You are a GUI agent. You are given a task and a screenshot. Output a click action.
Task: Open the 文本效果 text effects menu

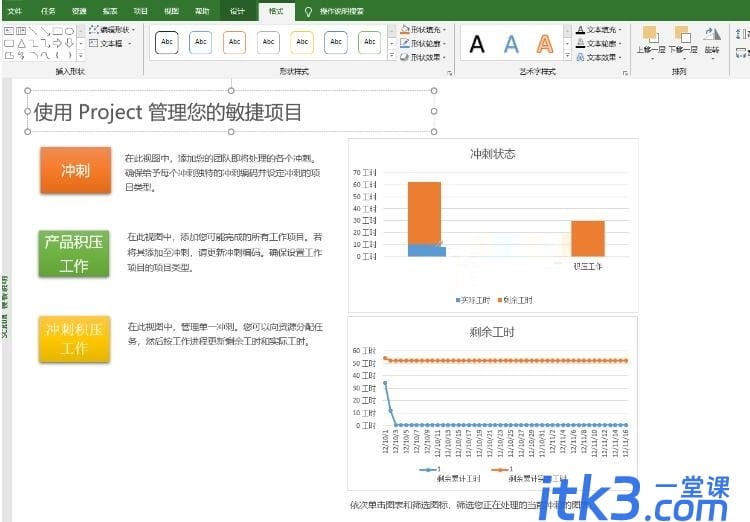(598, 57)
